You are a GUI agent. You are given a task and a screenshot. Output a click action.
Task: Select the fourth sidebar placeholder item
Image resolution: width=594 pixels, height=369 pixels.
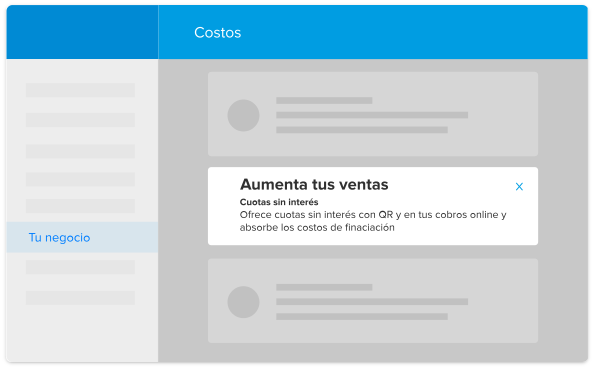click(80, 179)
